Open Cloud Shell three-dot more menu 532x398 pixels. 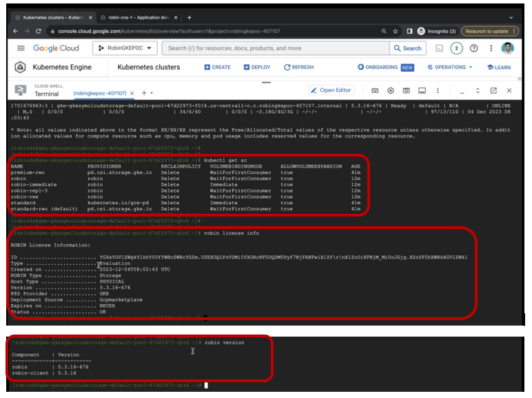pyautogui.click(x=438, y=90)
